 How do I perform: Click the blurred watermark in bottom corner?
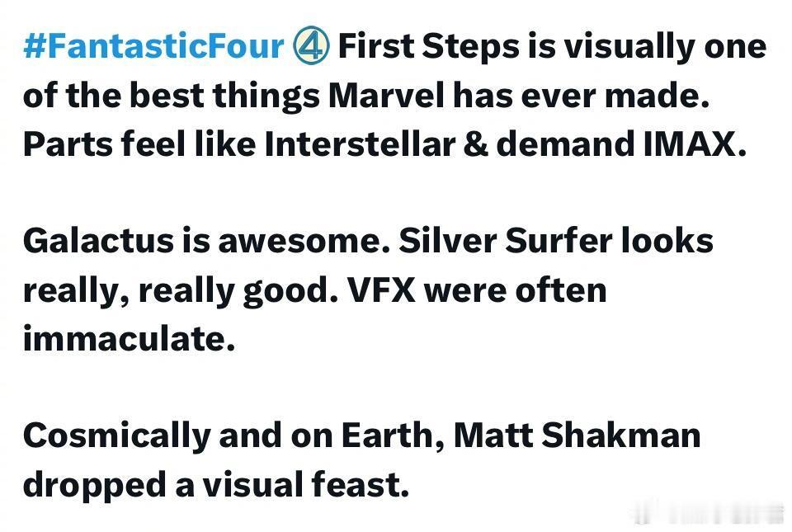pyautogui.click(x=707, y=515)
